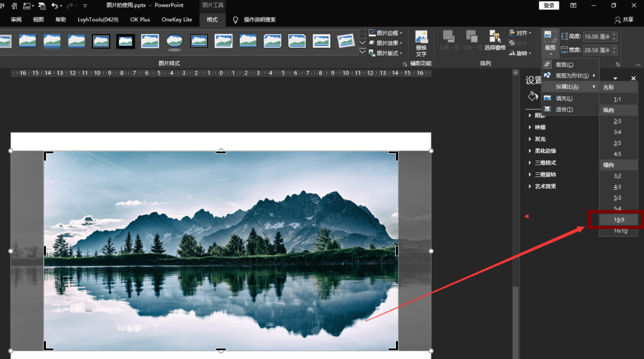Click the 填充(L) fill crop option

[563, 98]
